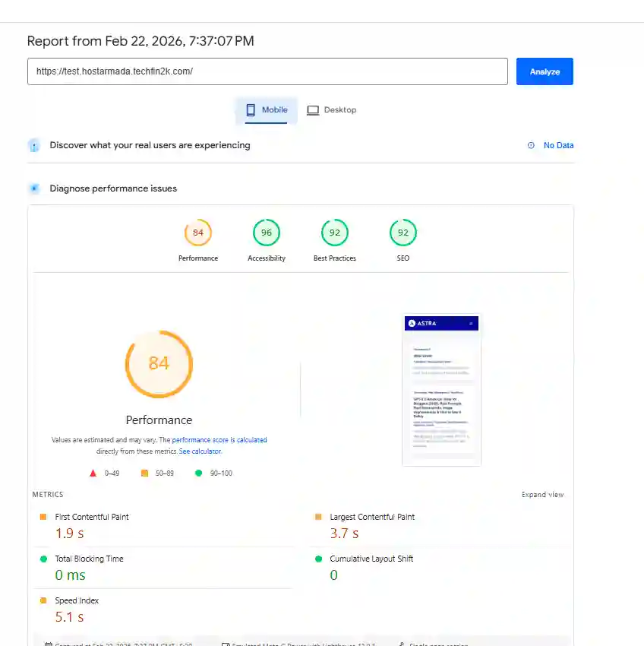This screenshot has width=644, height=646.
Task: Click the Total Blocking Time metric label
Action: pyautogui.click(x=90, y=559)
